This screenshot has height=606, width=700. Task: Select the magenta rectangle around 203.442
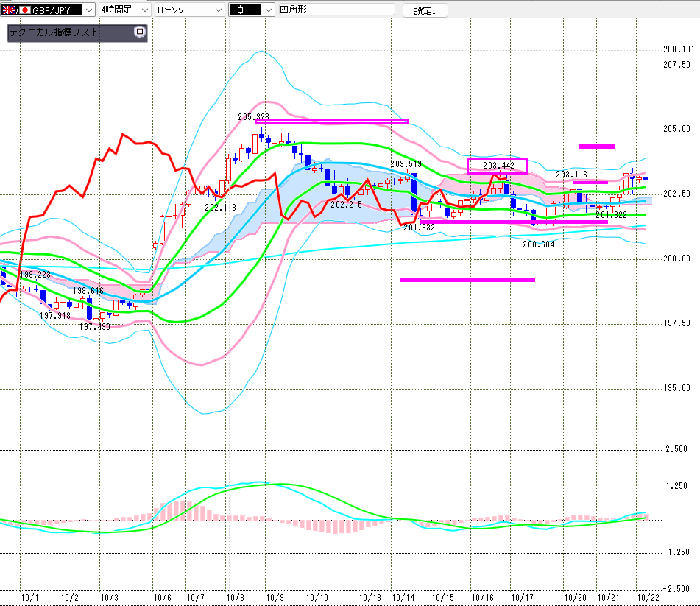coord(498,159)
